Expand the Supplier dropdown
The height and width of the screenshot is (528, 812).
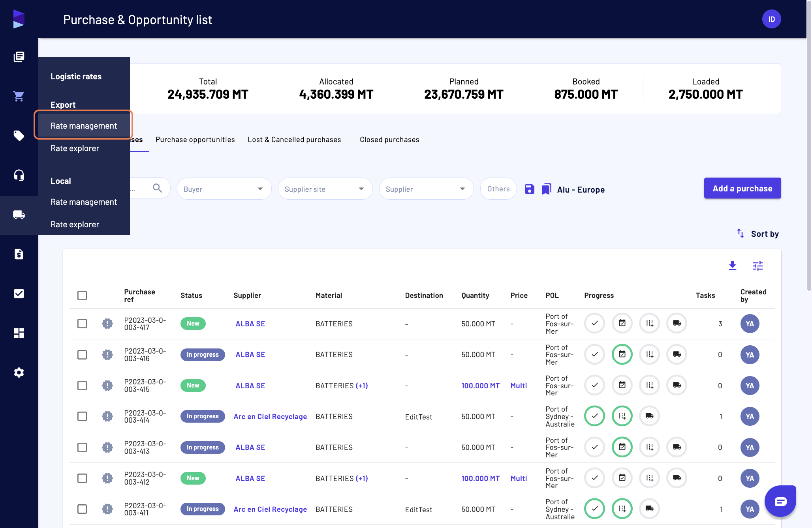coord(427,189)
